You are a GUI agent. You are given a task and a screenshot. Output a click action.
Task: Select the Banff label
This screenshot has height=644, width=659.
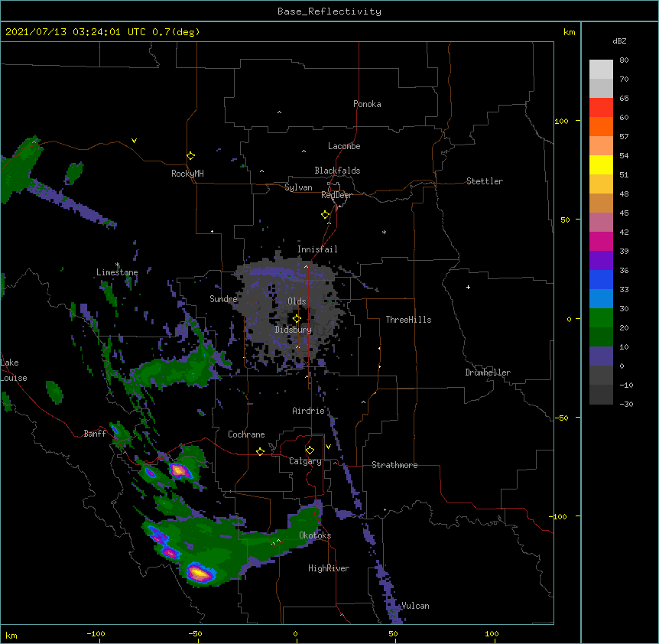tap(95, 434)
